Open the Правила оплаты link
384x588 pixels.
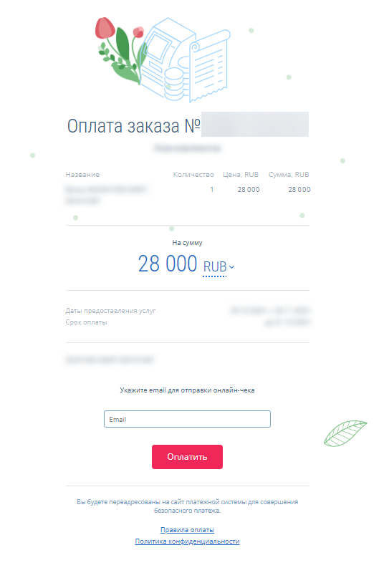click(187, 530)
